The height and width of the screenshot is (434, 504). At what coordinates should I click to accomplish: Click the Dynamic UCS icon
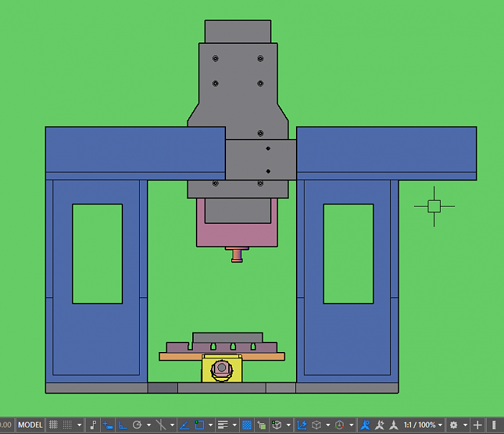302,425
